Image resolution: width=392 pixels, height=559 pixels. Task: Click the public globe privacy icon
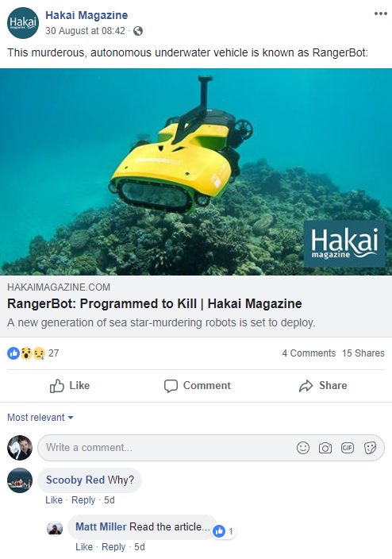point(138,31)
